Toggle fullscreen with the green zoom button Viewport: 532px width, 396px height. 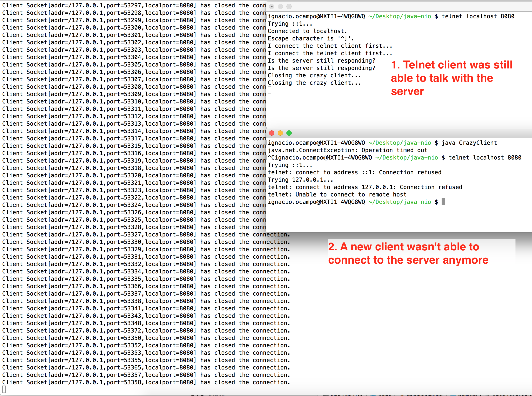pyautogui.click(x=289, y=133)
